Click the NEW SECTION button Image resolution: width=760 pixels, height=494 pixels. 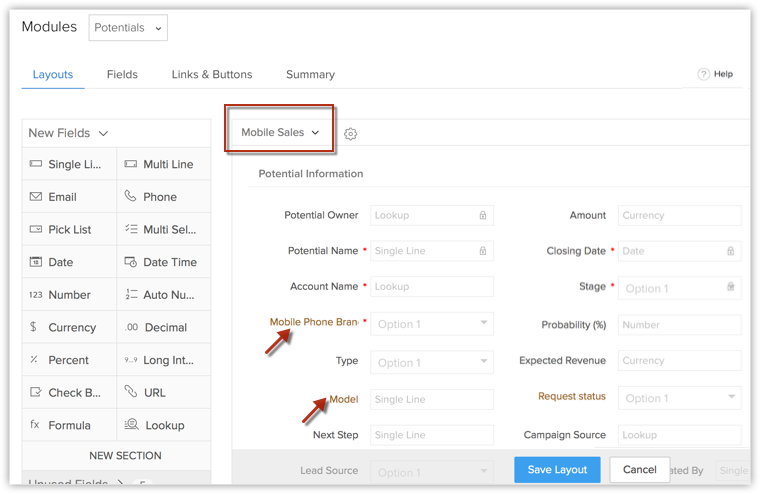[x=125, y=456]
